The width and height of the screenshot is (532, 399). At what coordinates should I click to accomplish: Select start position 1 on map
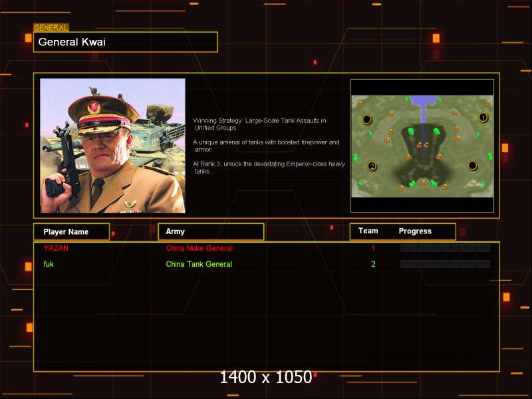click(x=483, y=118)
